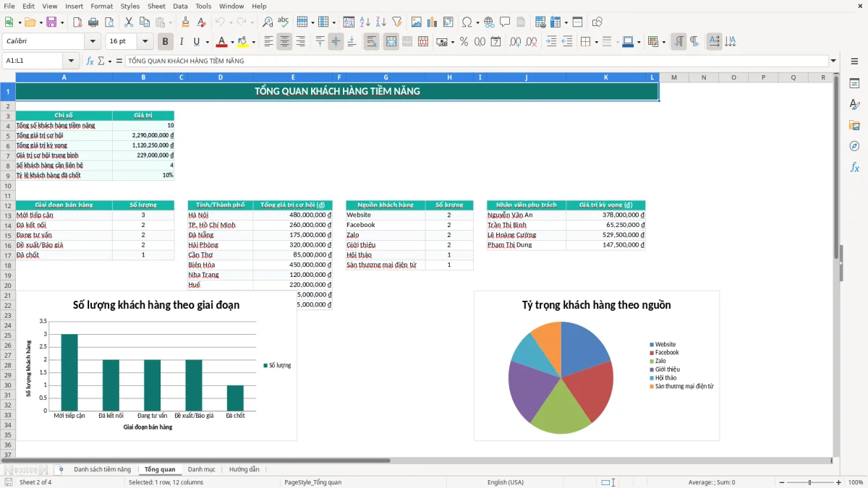Click the Save document icon
The height and width of the screenshot is (488, 868).
51,22
